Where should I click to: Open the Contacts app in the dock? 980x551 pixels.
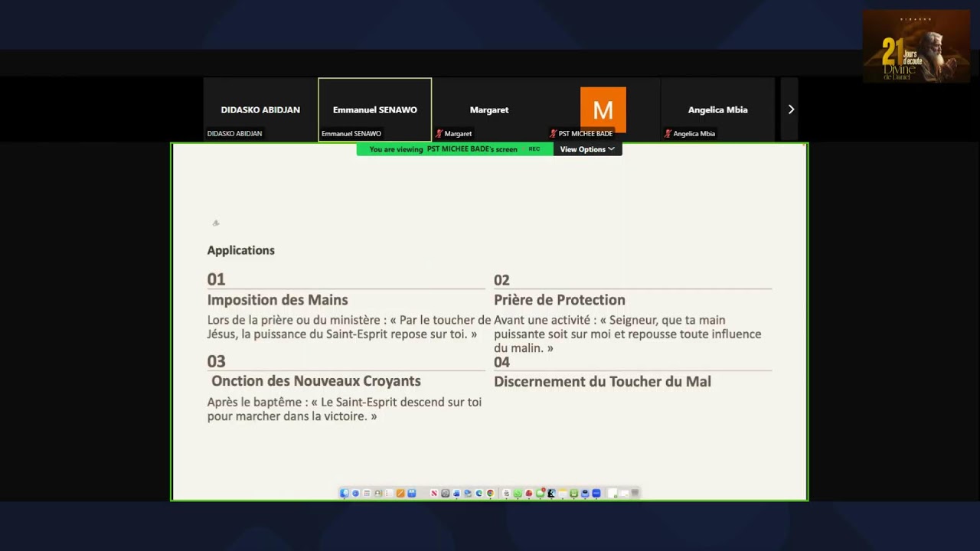378,494
